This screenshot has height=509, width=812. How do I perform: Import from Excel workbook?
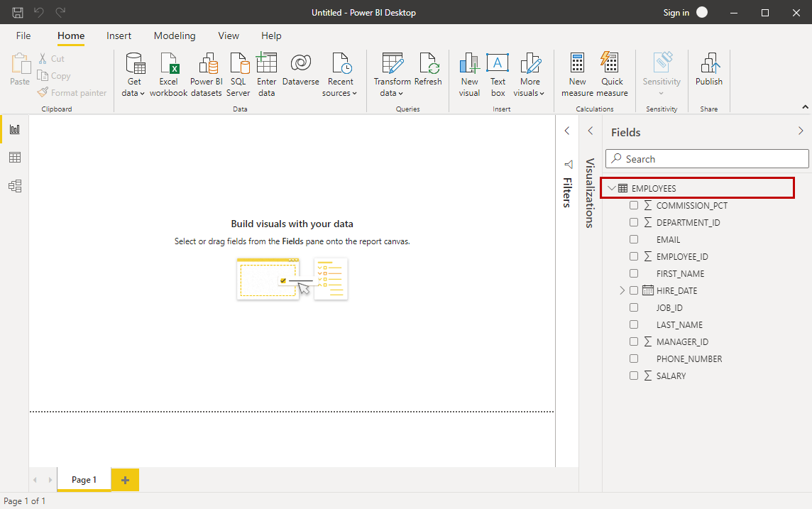coord(168,75)
